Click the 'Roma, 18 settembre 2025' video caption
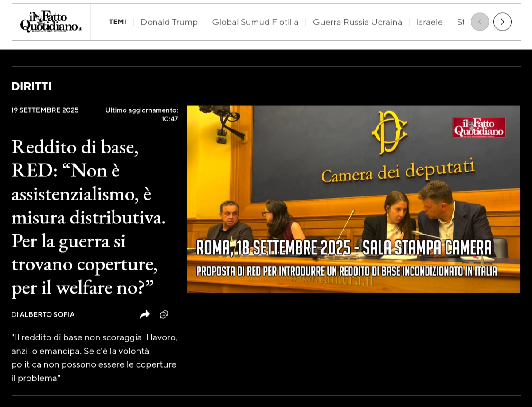The height and width of the screenshot is (407, 532). click(344, 248)
